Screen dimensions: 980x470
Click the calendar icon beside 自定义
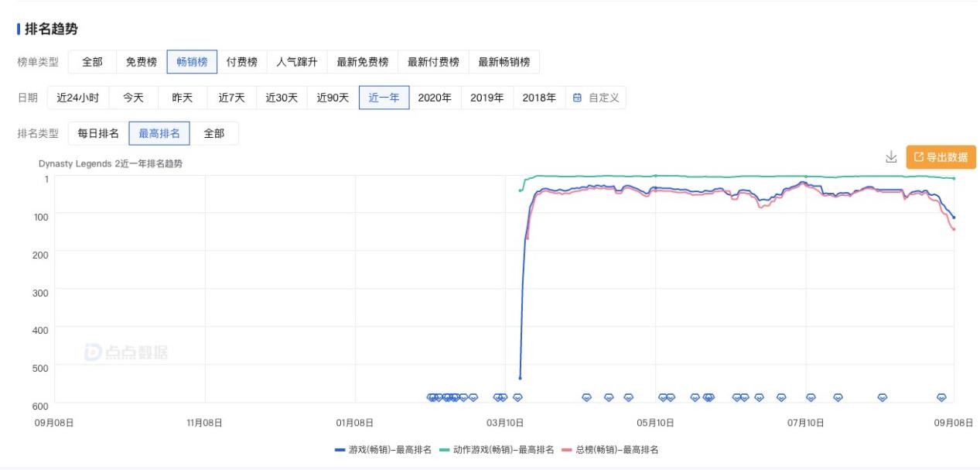click(x=577, y=98)
